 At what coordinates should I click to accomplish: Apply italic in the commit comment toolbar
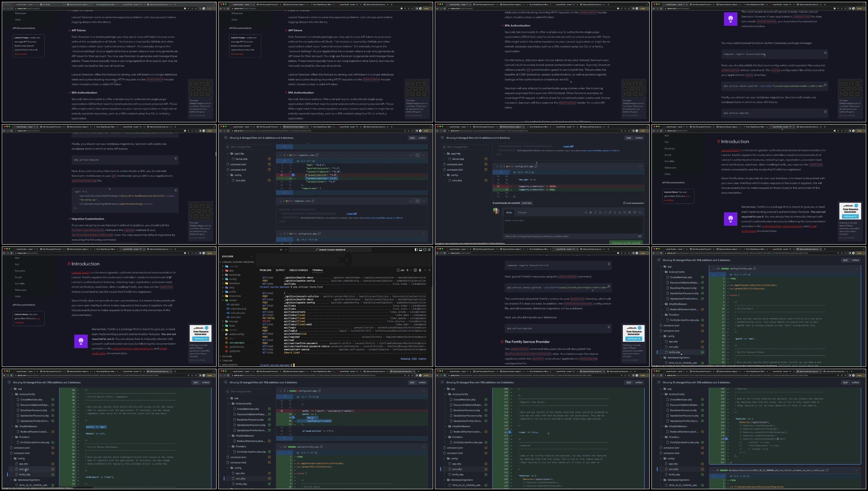pyautogui.click(x=595, y=212)
